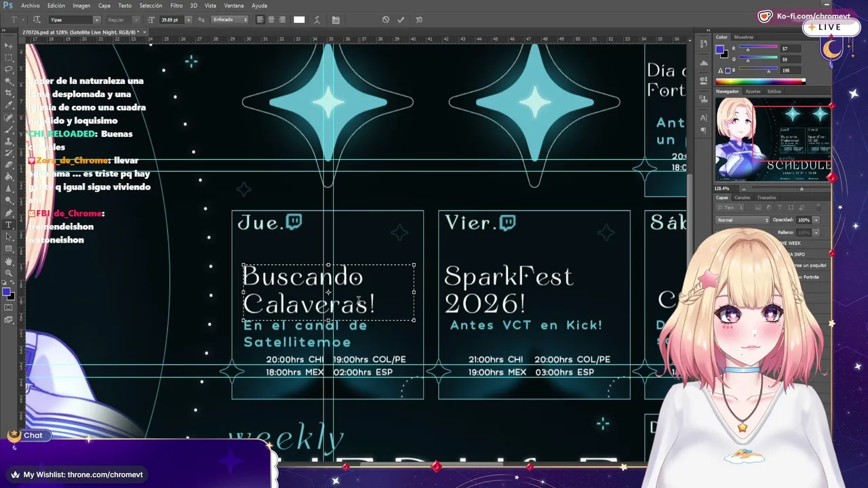This screenshot has height=488, width=868.
Task: Select the Paint Bucket tool
Action: click(9, 176)
